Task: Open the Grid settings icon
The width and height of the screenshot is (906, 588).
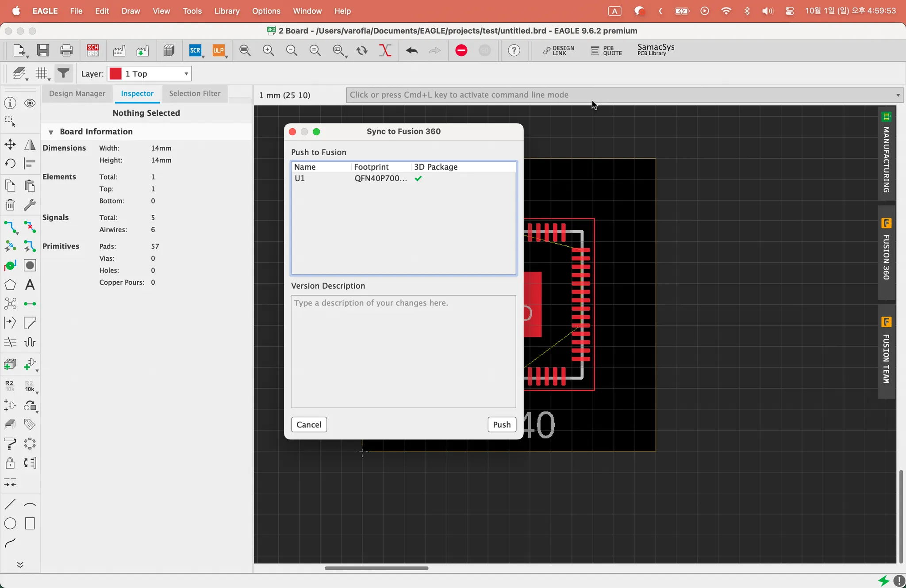Action: point(42,73)
